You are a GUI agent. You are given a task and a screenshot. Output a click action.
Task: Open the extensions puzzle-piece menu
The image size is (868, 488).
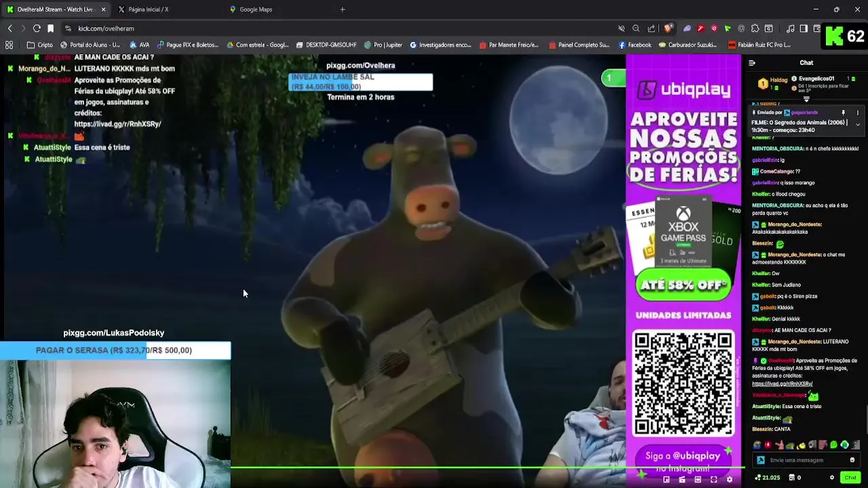pos(755,28)
